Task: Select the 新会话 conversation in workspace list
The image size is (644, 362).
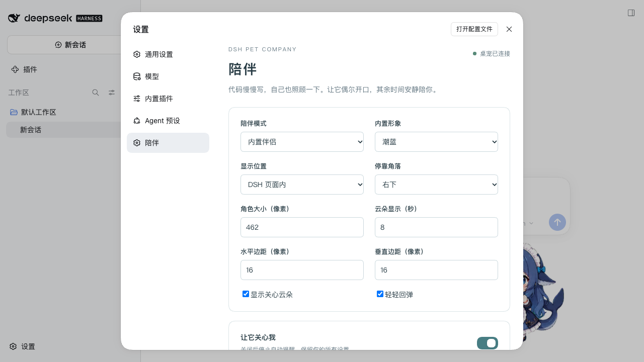Action: pyautogui.click(x=63, y=130)
